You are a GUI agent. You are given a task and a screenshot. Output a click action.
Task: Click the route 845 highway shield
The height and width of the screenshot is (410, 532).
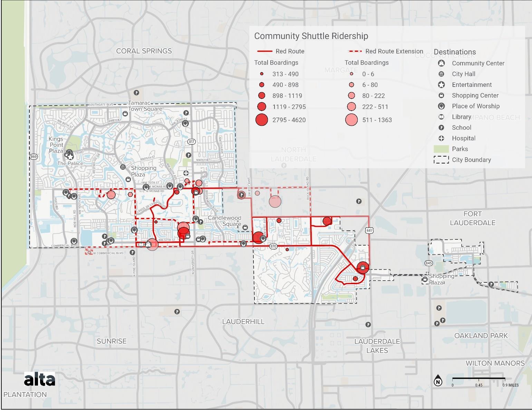click(x=428, y=263)
